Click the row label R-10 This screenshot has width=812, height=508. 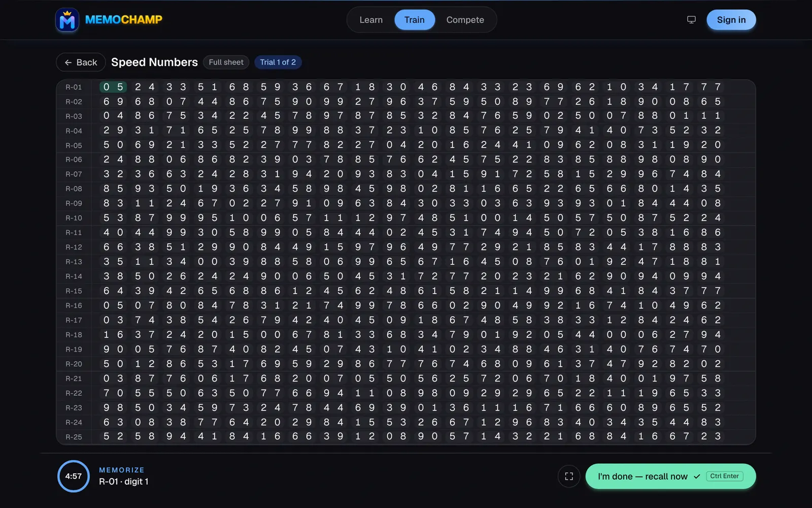[x=74, y=218]
